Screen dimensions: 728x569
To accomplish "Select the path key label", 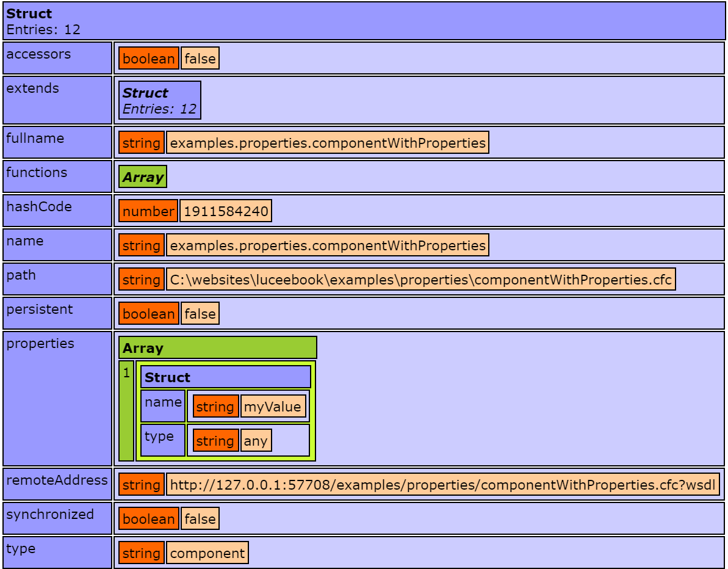I will pyautogui.click(x=57, y=279).
